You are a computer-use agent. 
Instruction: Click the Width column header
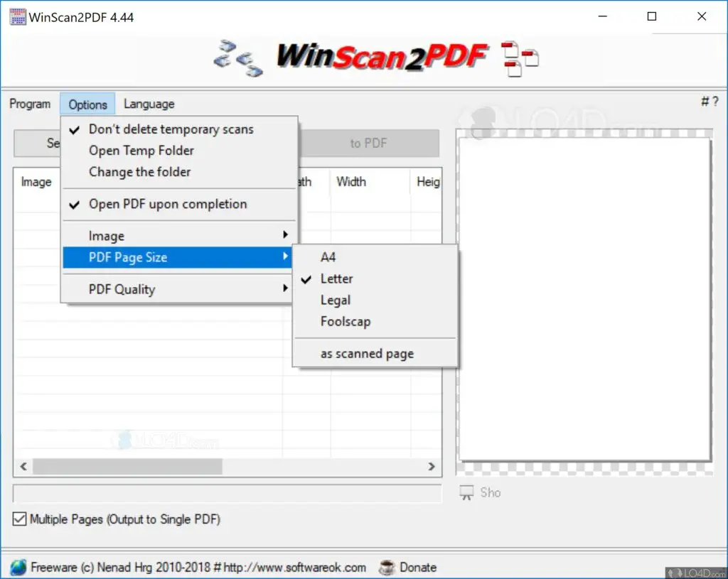pyautogui.click(x=370, y=182)
